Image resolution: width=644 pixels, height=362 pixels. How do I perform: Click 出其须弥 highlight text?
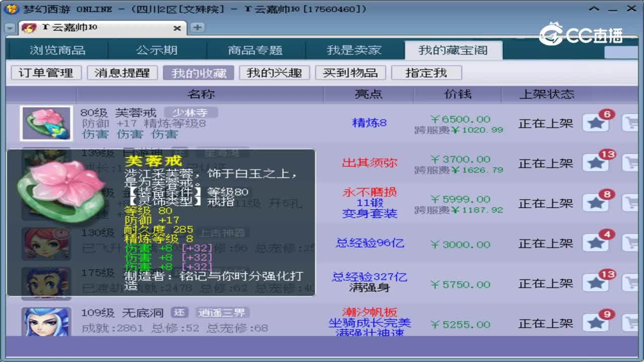click(369, 163)
